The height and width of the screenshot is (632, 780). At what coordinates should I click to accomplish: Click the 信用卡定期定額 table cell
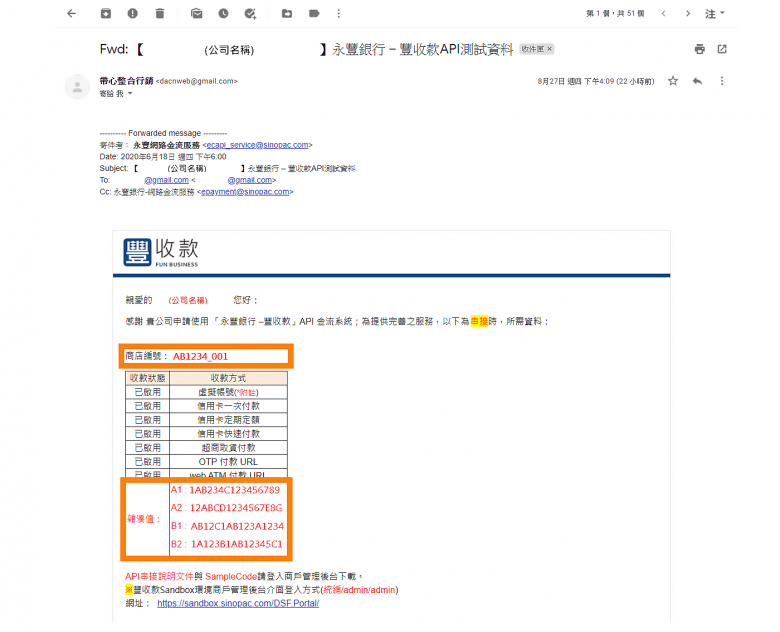pos(228,420)
